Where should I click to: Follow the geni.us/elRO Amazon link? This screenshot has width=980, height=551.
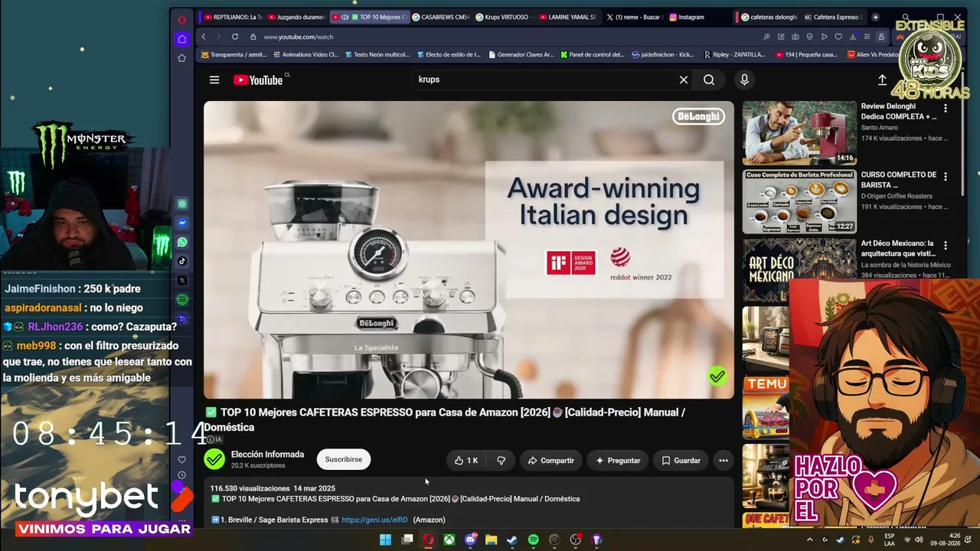point(374,520)
